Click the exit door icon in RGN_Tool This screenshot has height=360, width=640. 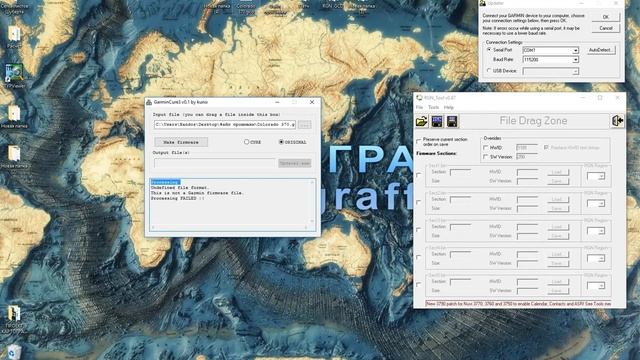618,121
